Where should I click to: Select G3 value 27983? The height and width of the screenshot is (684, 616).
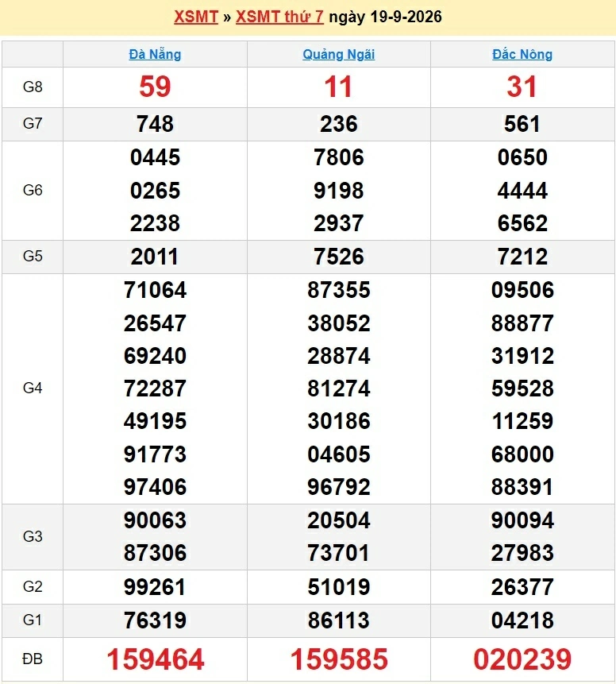tap(522, 553)
